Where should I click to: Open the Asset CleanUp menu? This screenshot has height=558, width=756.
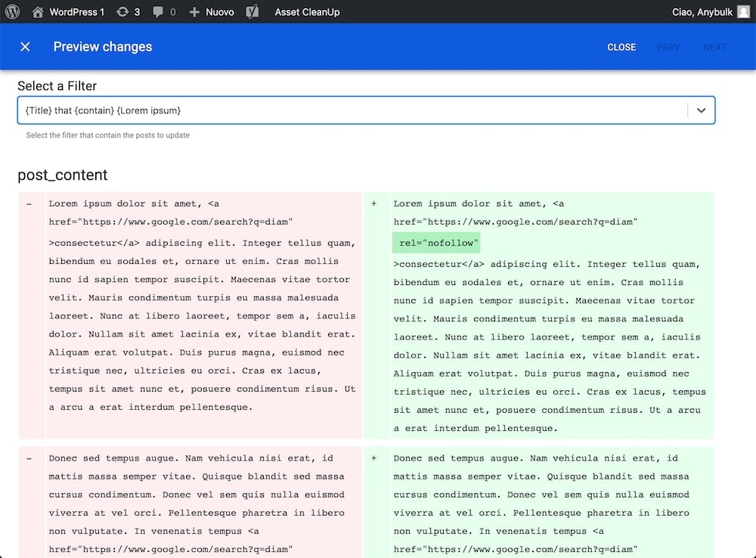pyautogui.click(x=307, y=11)
